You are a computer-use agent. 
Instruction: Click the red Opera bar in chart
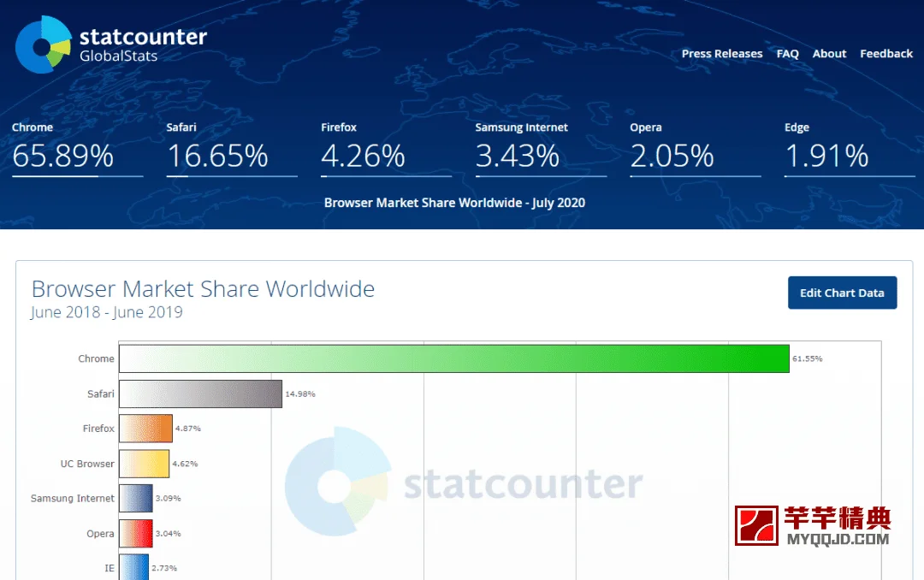pyautogui.click(x=135, y=534)
